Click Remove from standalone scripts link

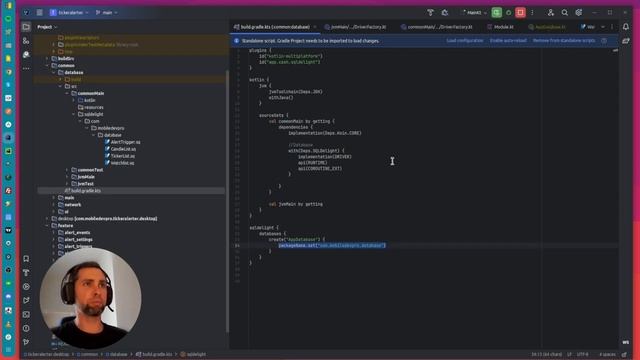point(564,41)
